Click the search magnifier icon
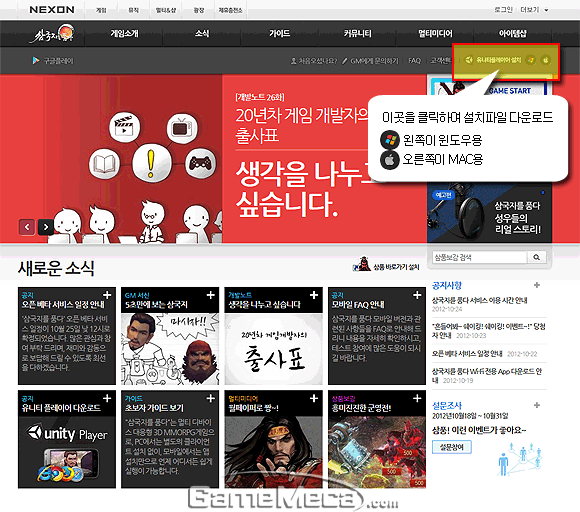This screenshot has width=580, height=512. 536,257
